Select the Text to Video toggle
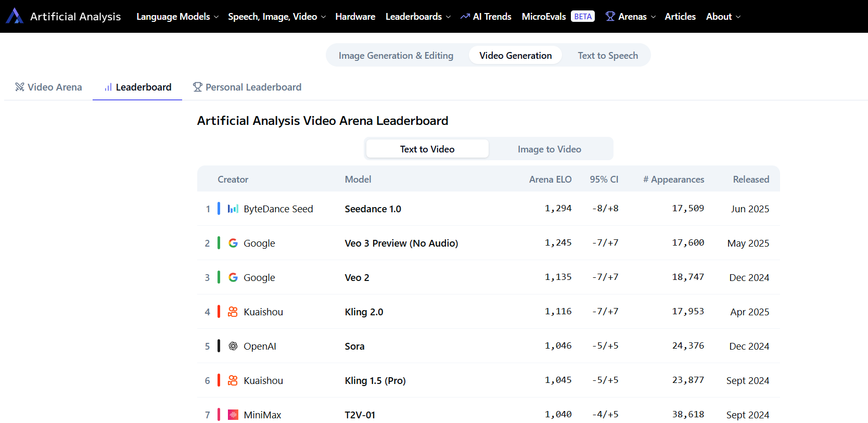 pos(427,149)
